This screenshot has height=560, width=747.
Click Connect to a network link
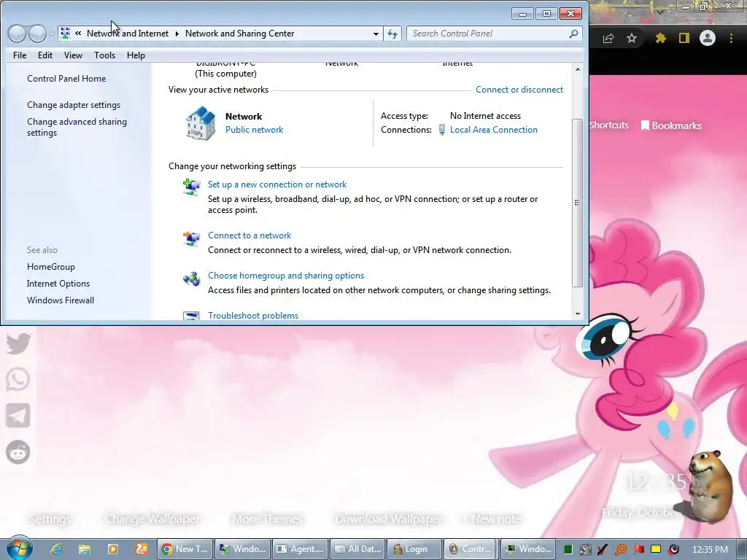click(x=249, y=236)
